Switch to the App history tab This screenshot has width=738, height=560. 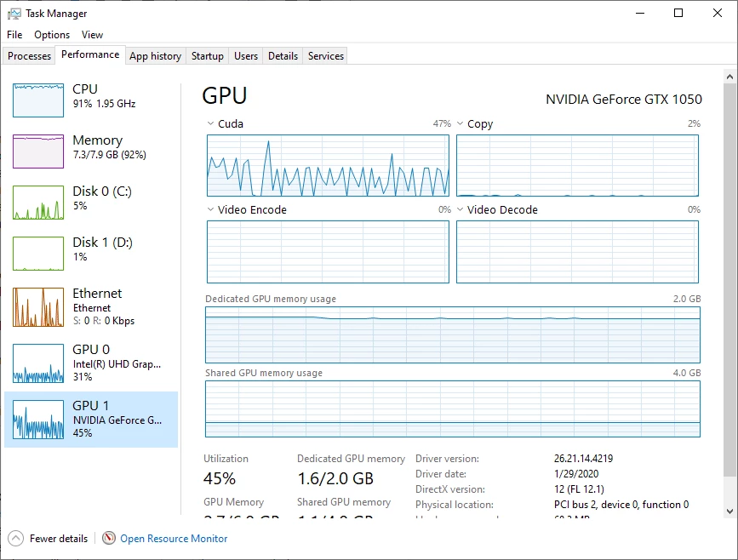(155, 56)
